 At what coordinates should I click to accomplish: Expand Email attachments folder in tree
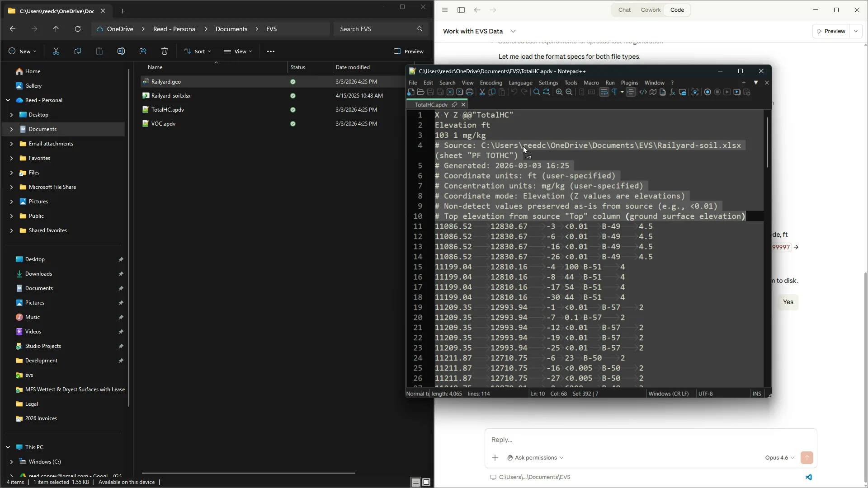[x=11, y=144]
